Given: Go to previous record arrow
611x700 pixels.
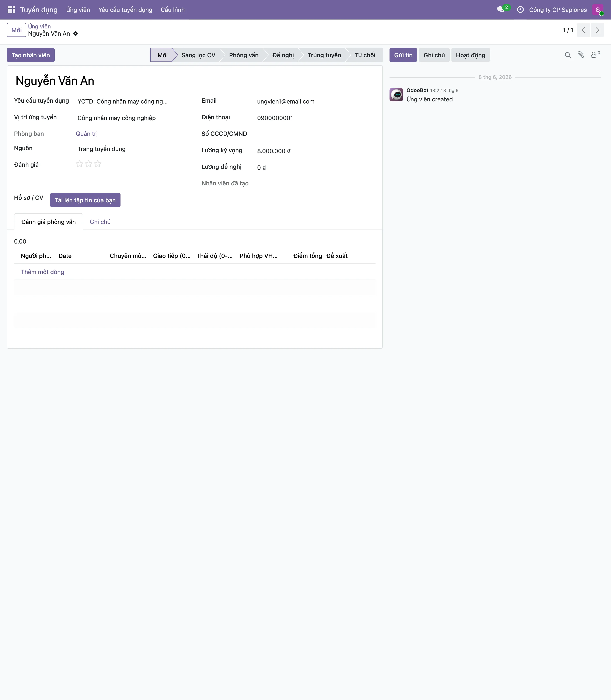Looking at the screenshot, I should pyautogui.click(x=583, y=30).
